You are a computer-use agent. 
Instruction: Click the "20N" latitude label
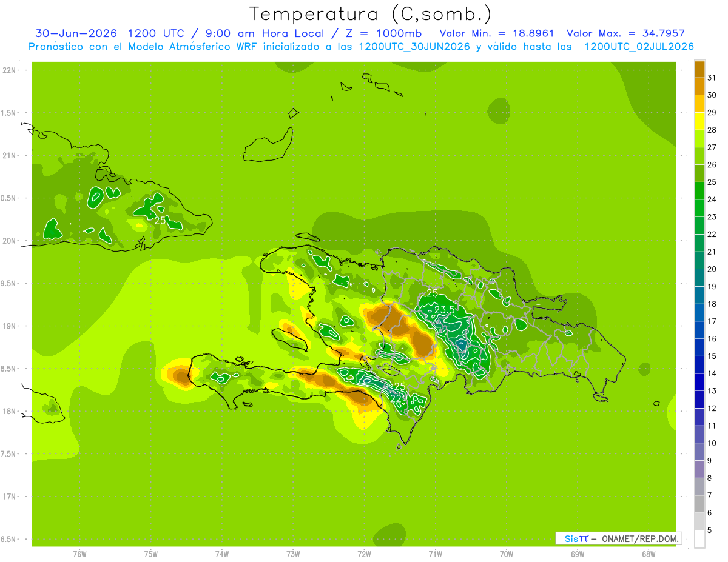tap(9, 241)
